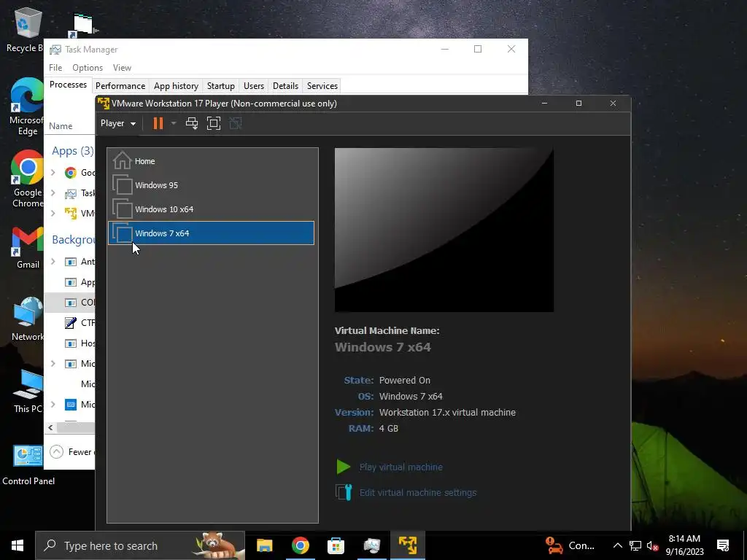The image size is (747, 560).
Task: Select the Windows 95 virtual machine
Action: (211, 185)
